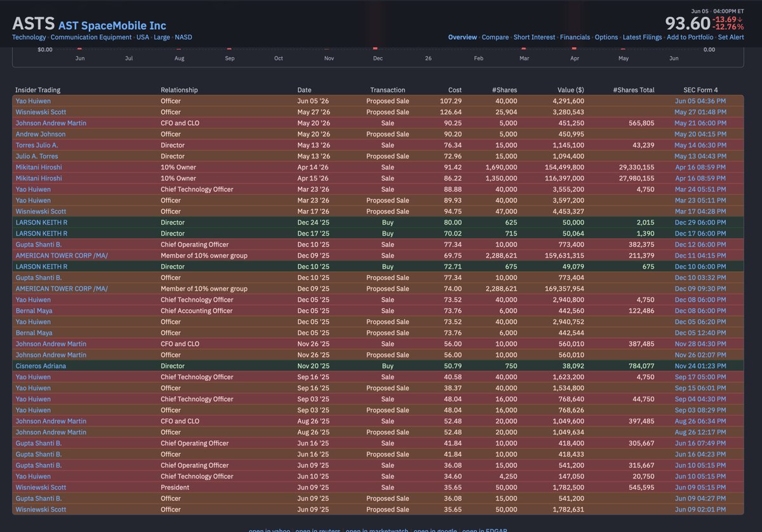Click the Insider Trading column header
762x532 pixels.
tap(37, 90)
